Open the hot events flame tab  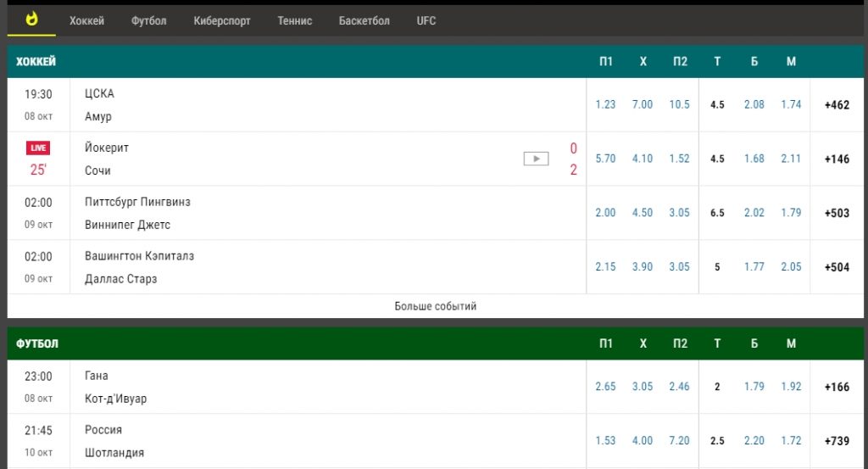(x=31, y=20)
